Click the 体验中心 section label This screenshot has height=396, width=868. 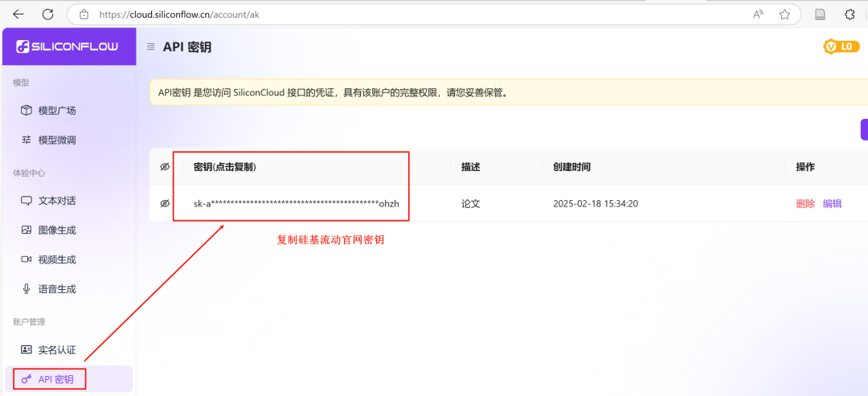(29, 173)
